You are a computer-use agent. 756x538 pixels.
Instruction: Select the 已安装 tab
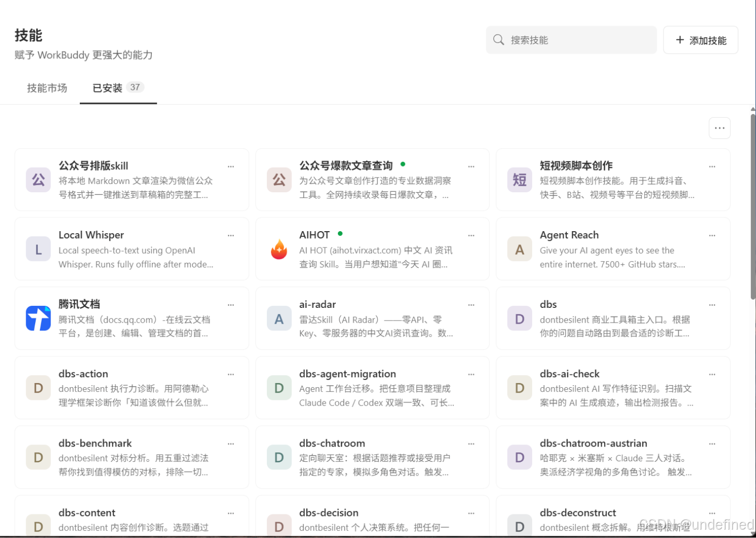point(118,88)
